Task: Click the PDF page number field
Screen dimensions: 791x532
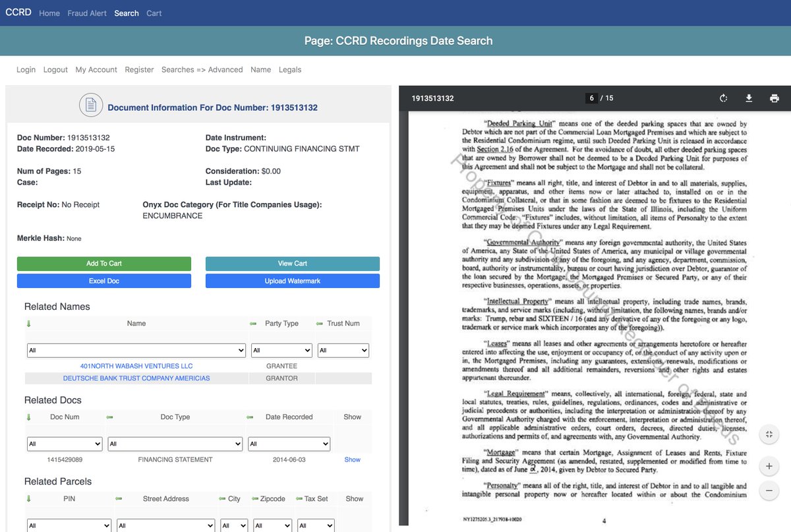Action: coord(592,98)
